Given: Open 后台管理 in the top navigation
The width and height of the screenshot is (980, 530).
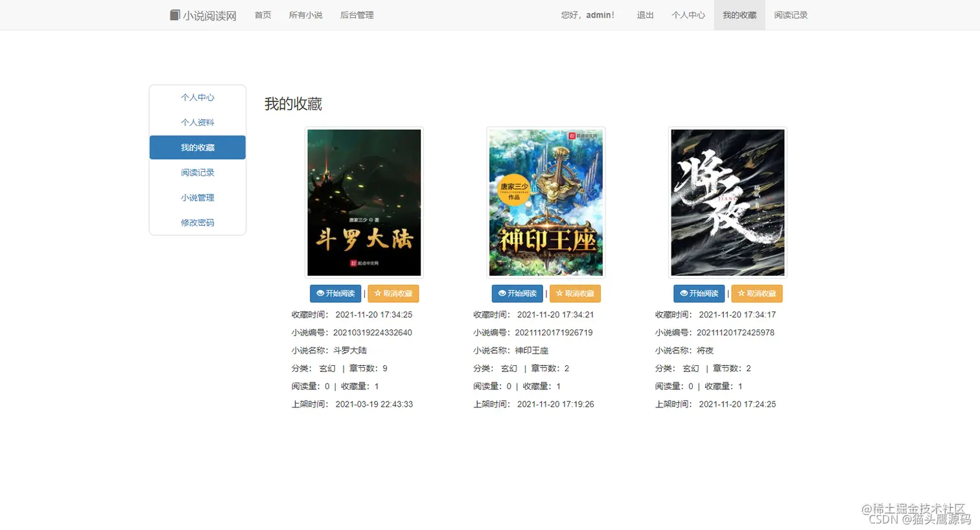Looking at the screenshot, I should [x=357, y=15].
